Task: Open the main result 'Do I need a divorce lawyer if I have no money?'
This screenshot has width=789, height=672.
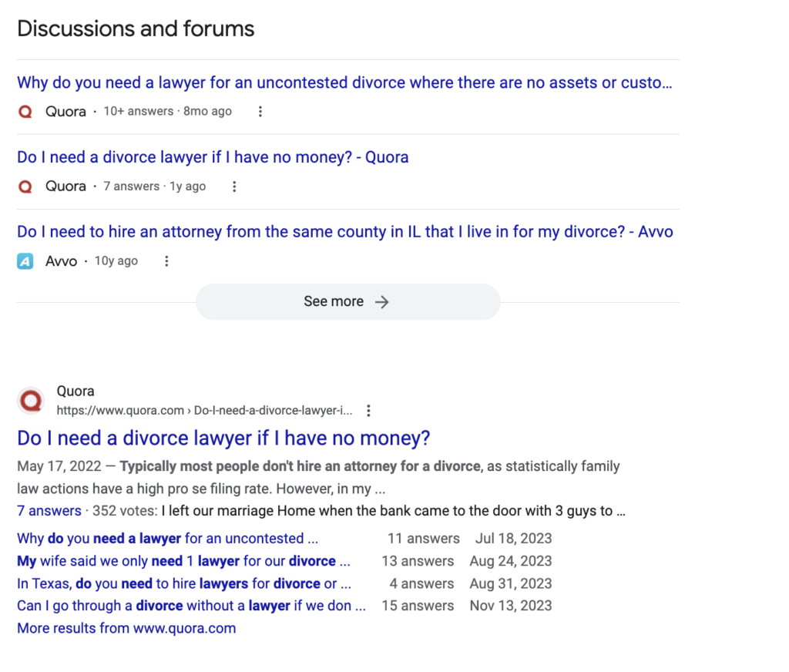Action: (223, 438)
